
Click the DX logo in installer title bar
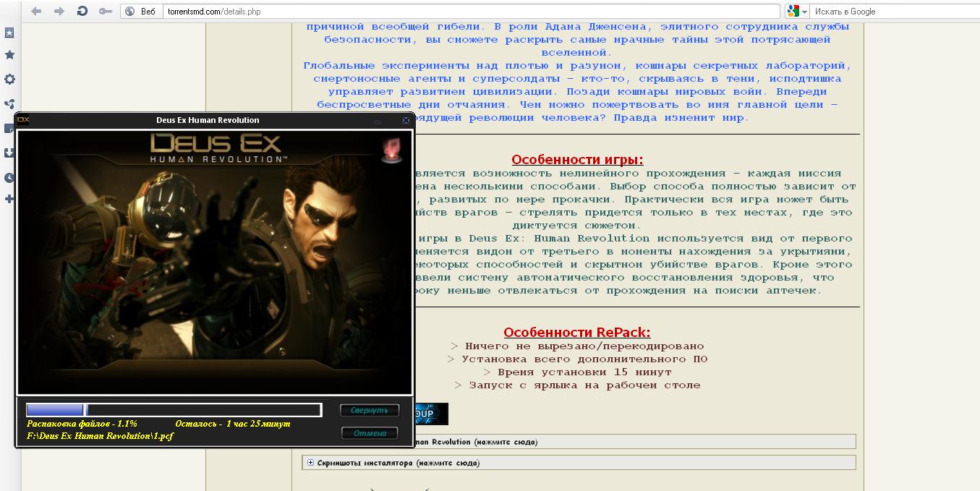[23, 120]
